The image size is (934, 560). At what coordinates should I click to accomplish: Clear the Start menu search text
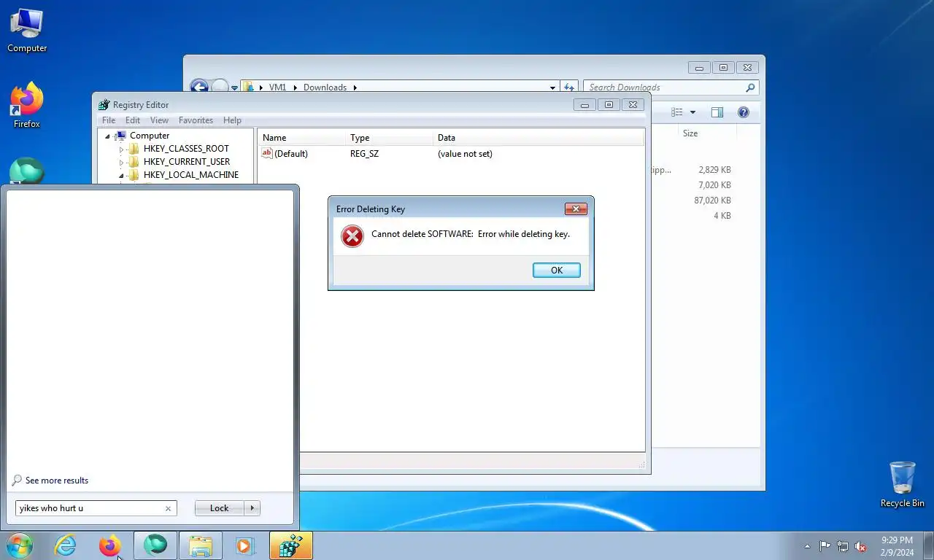tap(168, 509)
